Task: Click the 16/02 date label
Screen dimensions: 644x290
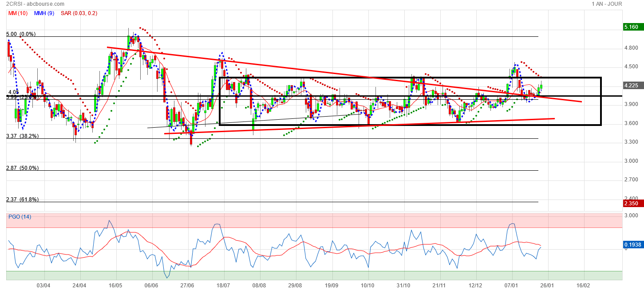Action: point(584,286)
